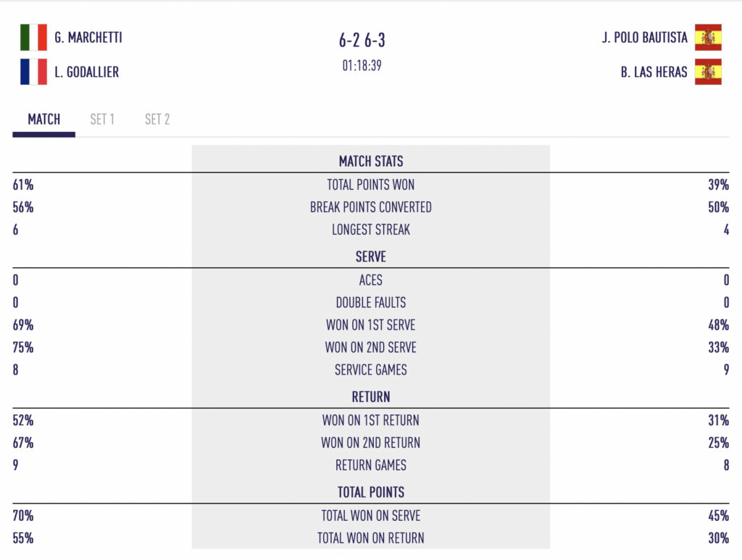Viewport: 742px width, 560px height.
Task: Click the Italian flag icon next to Marchetti
Action: (x=34, y=38)
